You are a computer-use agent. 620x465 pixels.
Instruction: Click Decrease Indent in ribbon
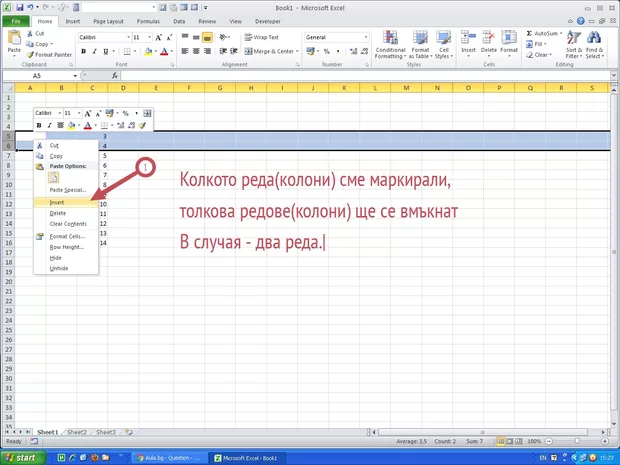point(223,51)
